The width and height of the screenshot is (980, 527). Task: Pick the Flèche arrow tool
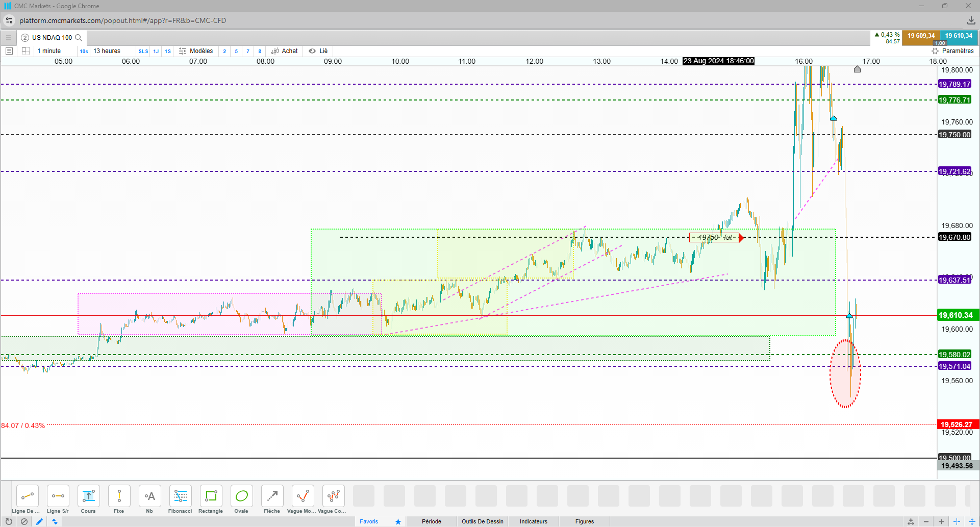coord(272,499)
